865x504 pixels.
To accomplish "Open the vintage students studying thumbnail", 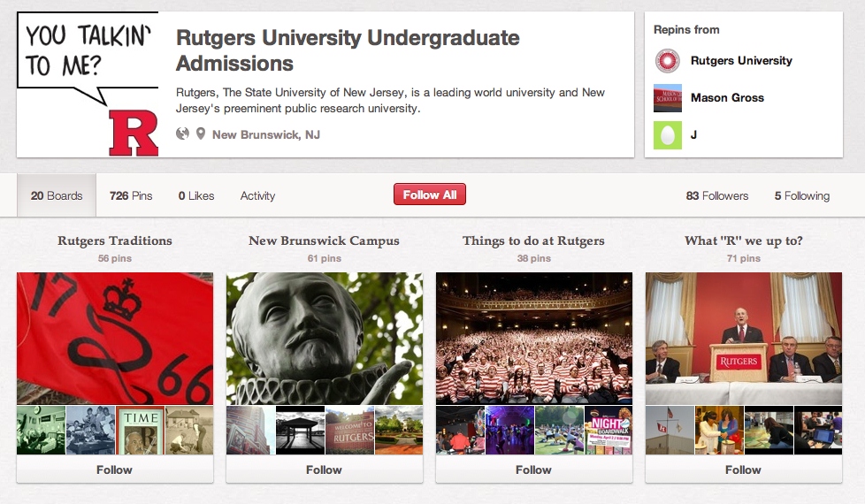I will click(x=90, y=430).
